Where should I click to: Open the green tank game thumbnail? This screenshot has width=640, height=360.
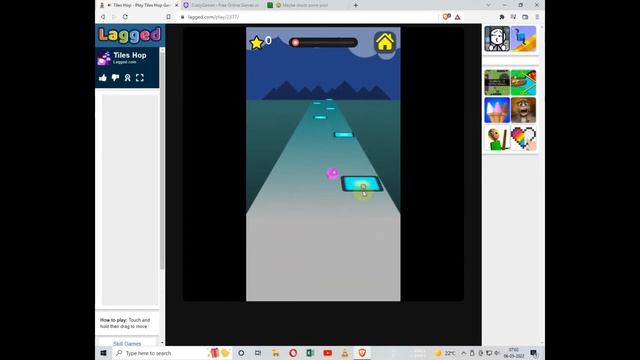(x=497, y=82)
